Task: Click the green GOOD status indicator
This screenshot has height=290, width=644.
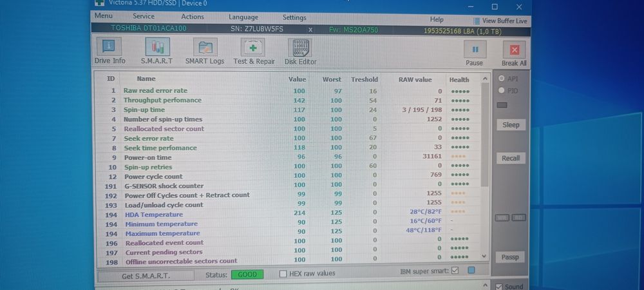Action: click(247, 275)
